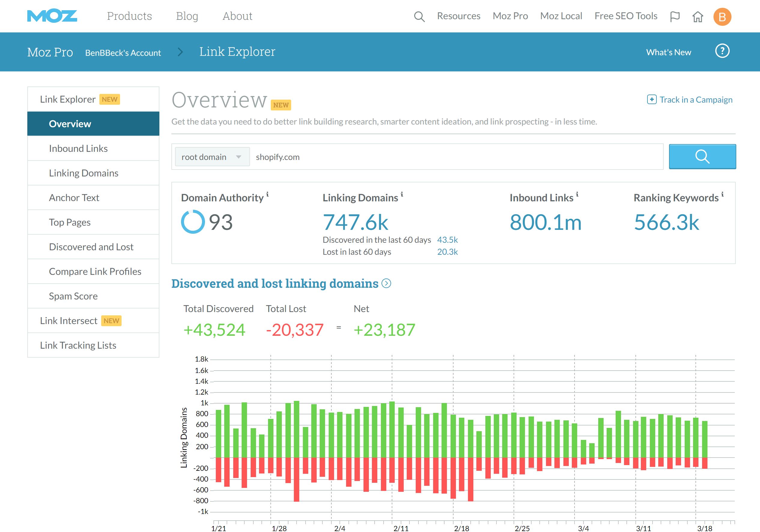Click the Moz logo
The image size is (760, 532).
coord(52,16)
